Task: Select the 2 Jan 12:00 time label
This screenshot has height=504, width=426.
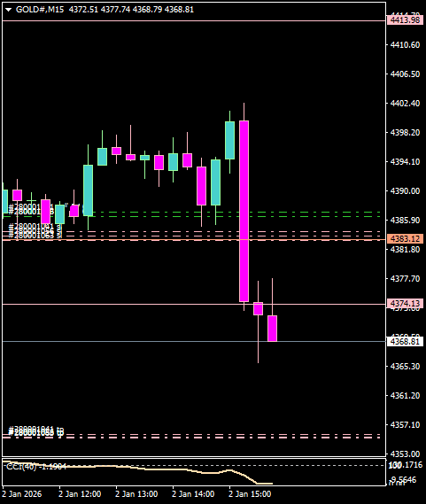Action: (x=80, y=493)
